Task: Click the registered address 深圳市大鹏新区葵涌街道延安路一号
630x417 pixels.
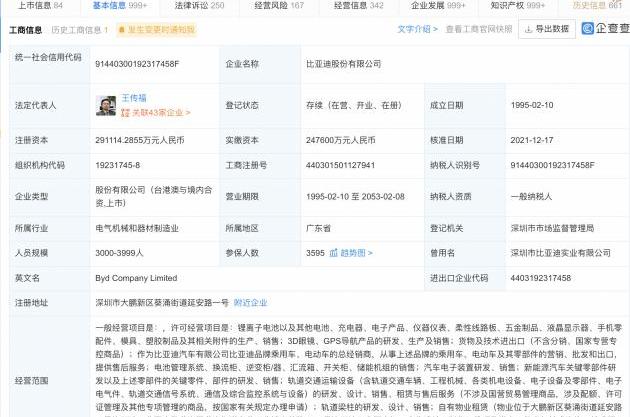Action: coord(162,303)
